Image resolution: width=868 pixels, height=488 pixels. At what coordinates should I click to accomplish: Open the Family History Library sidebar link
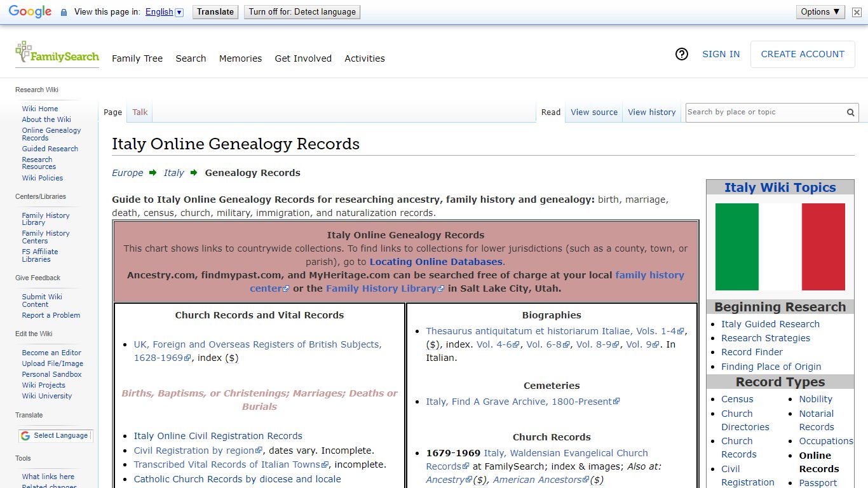pyautogui.click(x=46, y=219)
